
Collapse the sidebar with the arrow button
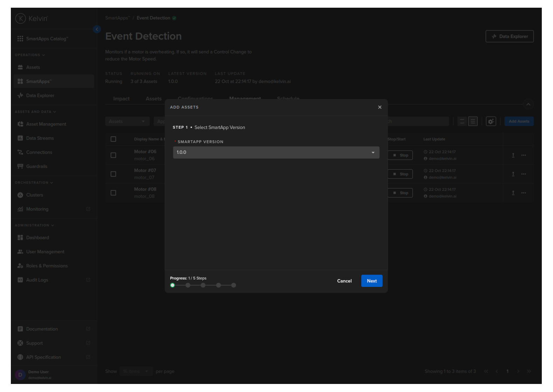click(97, 29)
